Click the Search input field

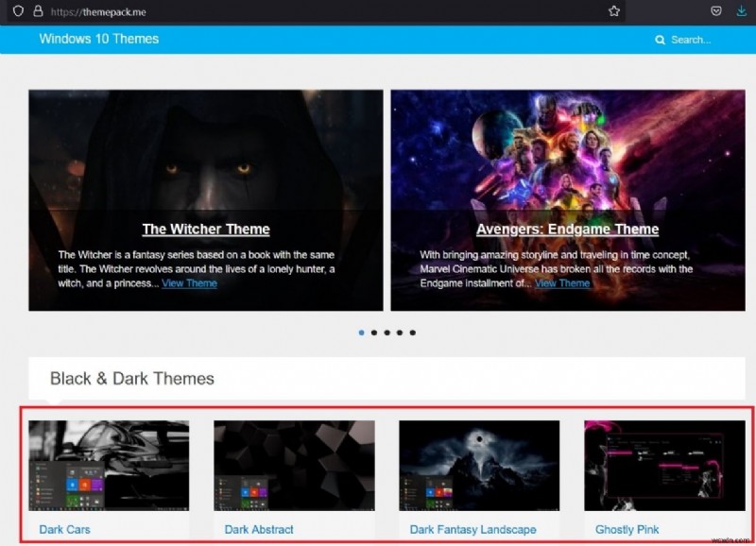(690, 40)
